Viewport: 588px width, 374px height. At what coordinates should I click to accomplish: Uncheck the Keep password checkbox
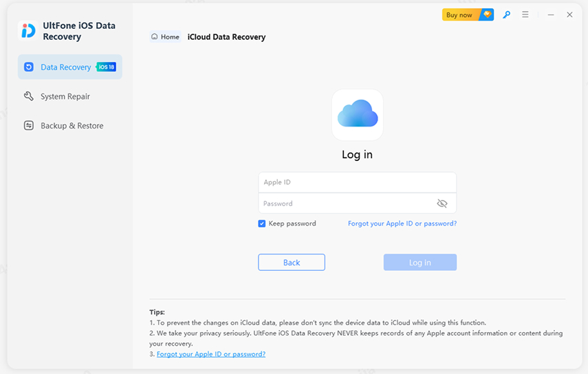coord(262,223)
